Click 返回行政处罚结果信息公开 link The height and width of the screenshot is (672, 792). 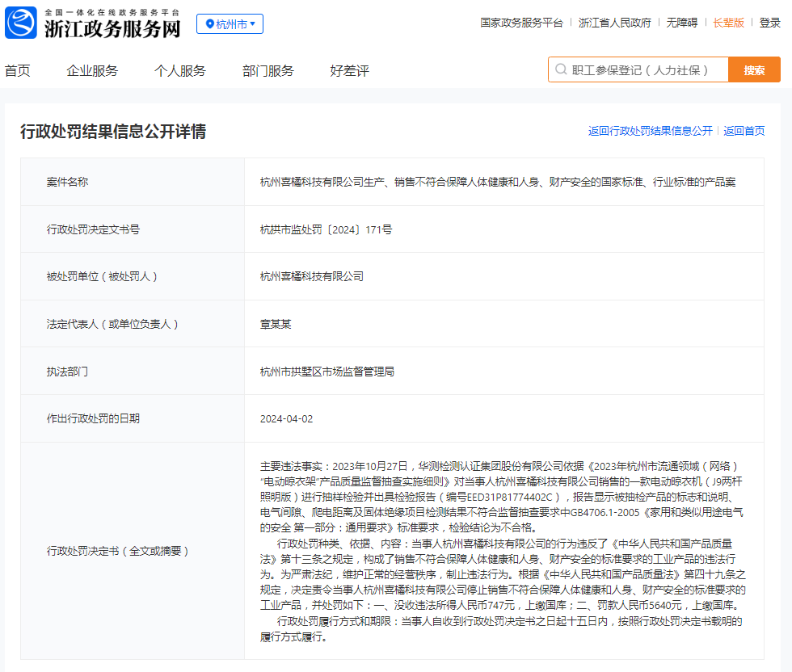[x=650, y=132]
